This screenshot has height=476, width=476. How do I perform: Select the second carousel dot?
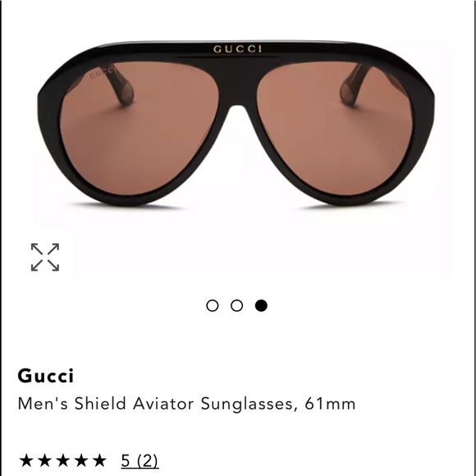(237, 305)
